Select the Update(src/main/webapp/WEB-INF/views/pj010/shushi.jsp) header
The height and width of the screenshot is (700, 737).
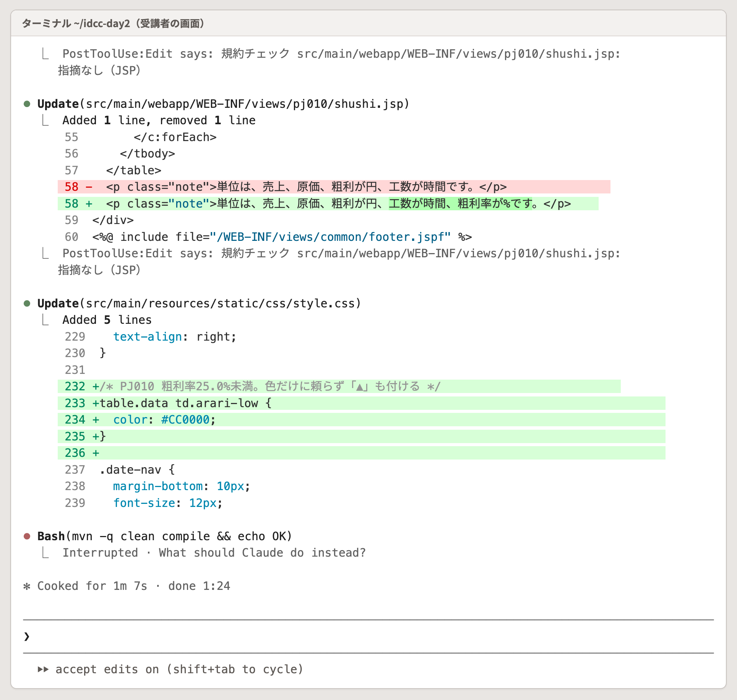(223, 104)
